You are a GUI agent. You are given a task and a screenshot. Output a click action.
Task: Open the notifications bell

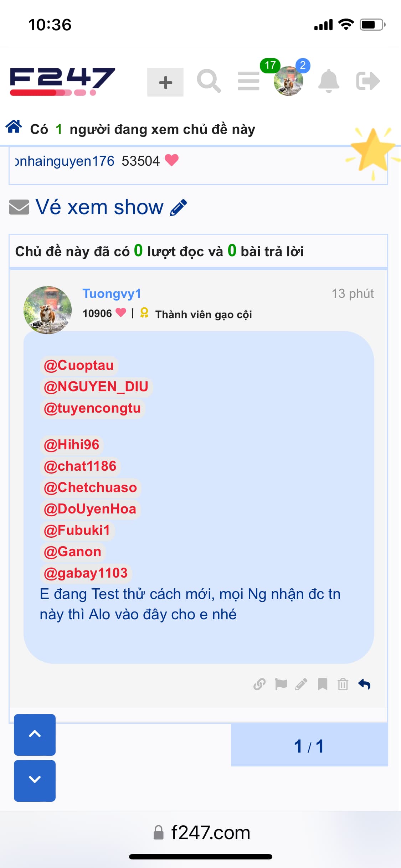point(329,81)
